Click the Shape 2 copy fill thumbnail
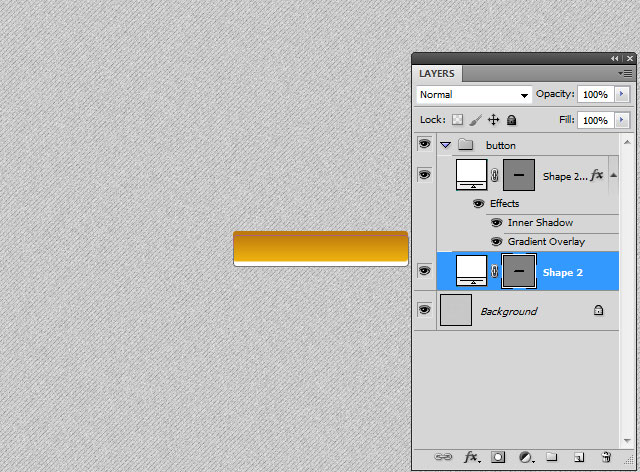 (x=471, y=175)
